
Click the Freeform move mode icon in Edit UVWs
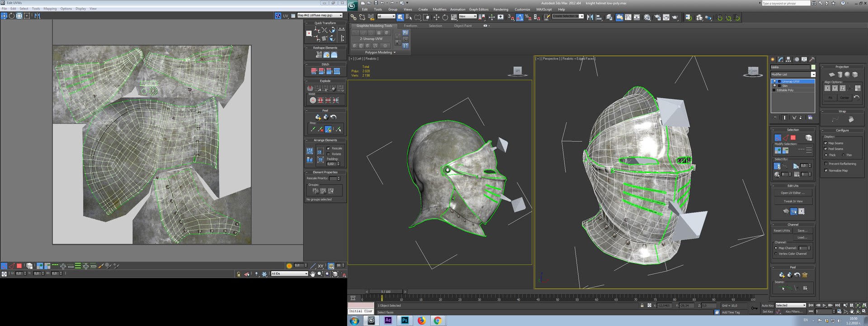point(27,15)
